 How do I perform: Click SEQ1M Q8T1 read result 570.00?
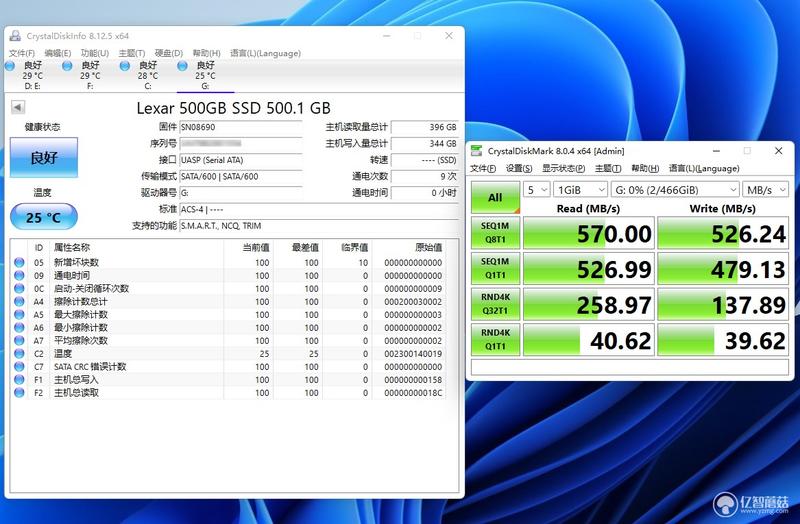coord(589,233)
